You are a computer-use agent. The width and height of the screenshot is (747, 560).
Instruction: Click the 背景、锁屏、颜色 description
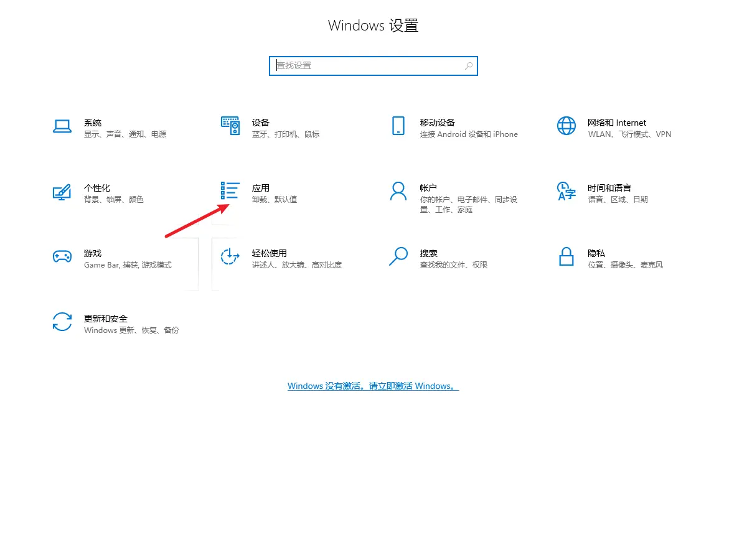(x=114, y=200)
